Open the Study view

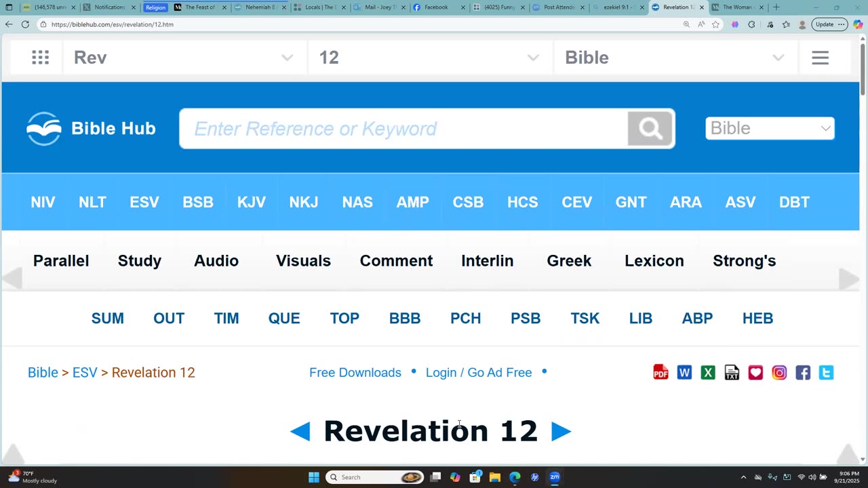[140, 261]
